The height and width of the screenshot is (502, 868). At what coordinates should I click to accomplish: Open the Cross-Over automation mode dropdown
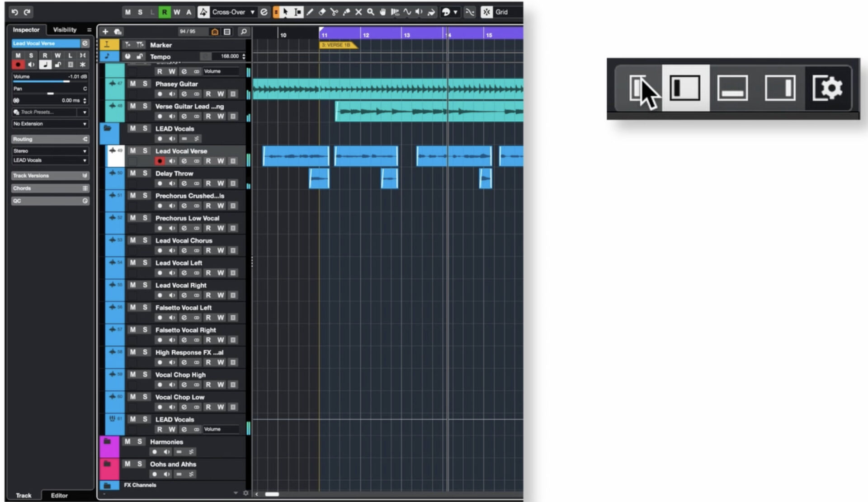[233, 12]
